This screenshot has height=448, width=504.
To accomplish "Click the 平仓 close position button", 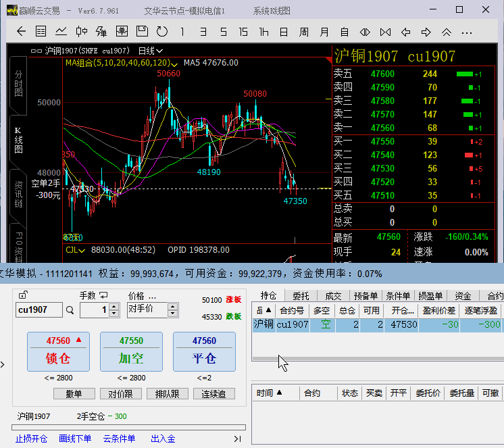I will coord(205,351).
